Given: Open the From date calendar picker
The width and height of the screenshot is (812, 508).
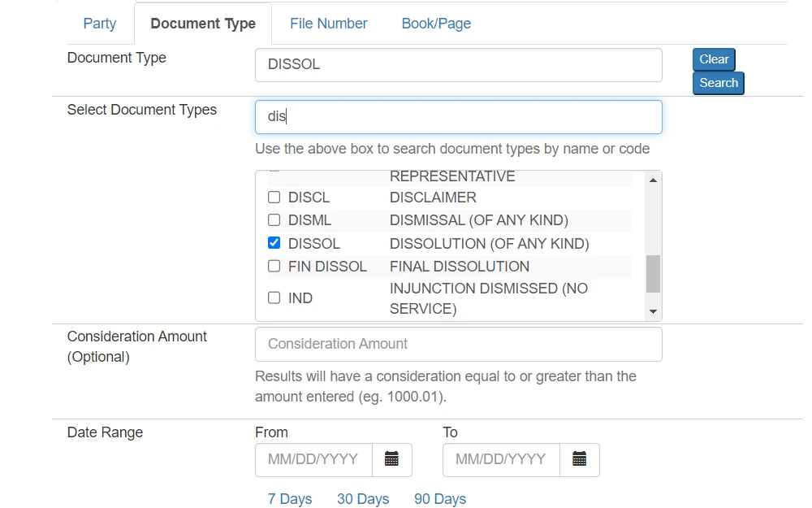Looking at the screenshot, I should point(391,459).
